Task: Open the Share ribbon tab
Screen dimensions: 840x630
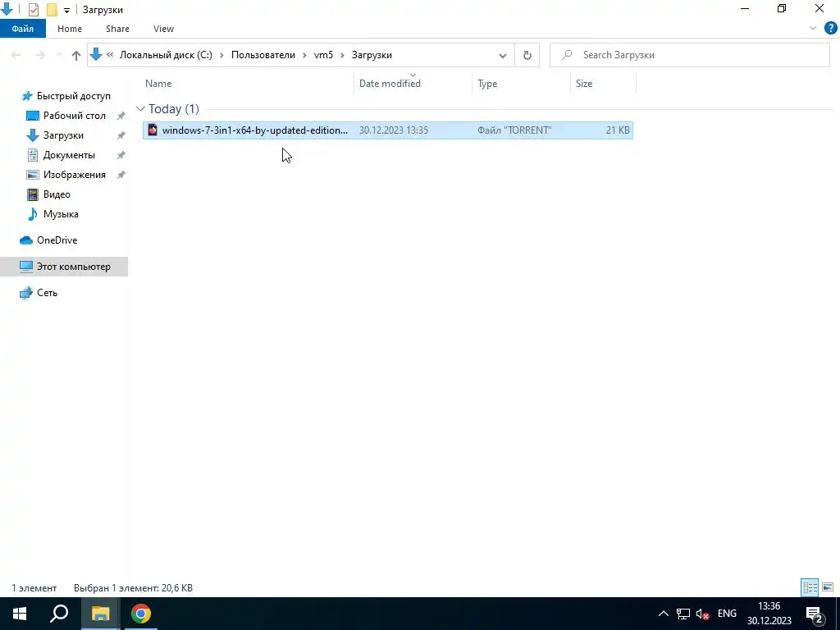Action: click(x=117, y=29)
